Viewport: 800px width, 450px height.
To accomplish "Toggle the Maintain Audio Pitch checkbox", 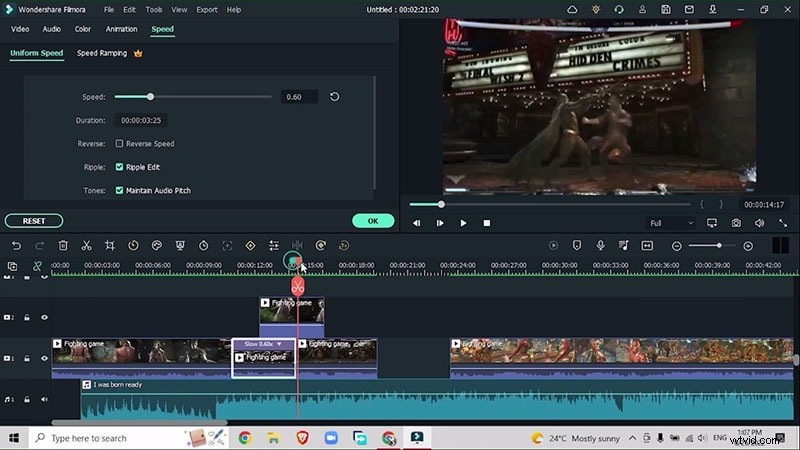I will pyautogui.click(x=120, y=190).
